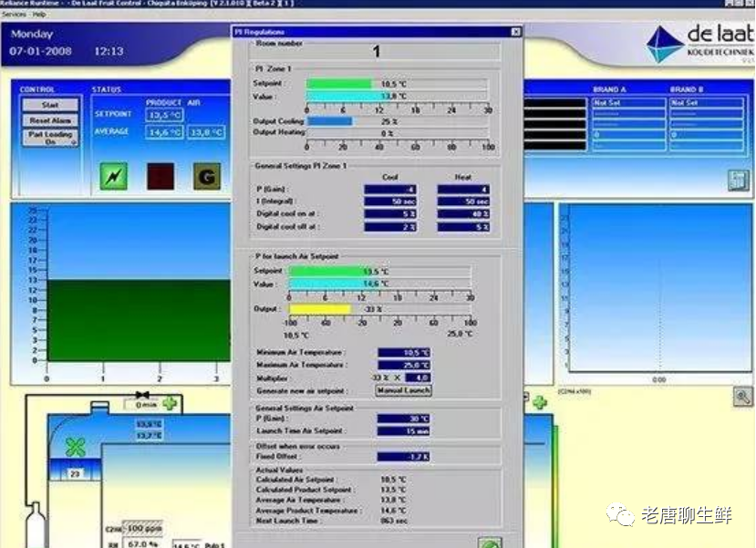Close the PI Regulations dialog
Image resolution: width=756 pixels, height=548 pixels.
[516, 32]
